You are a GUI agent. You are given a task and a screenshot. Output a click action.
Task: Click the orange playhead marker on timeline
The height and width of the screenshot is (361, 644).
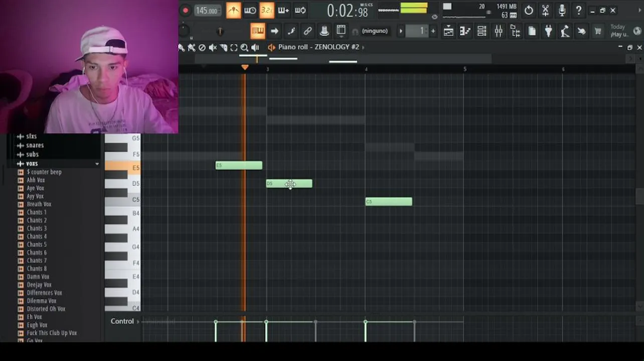(x=245, y=67)
